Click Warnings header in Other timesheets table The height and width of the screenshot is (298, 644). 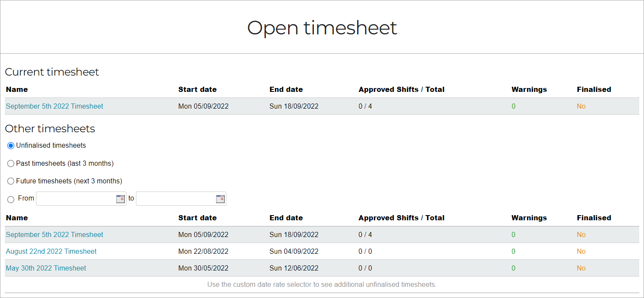pyautogui.click(x=529, y=218)
